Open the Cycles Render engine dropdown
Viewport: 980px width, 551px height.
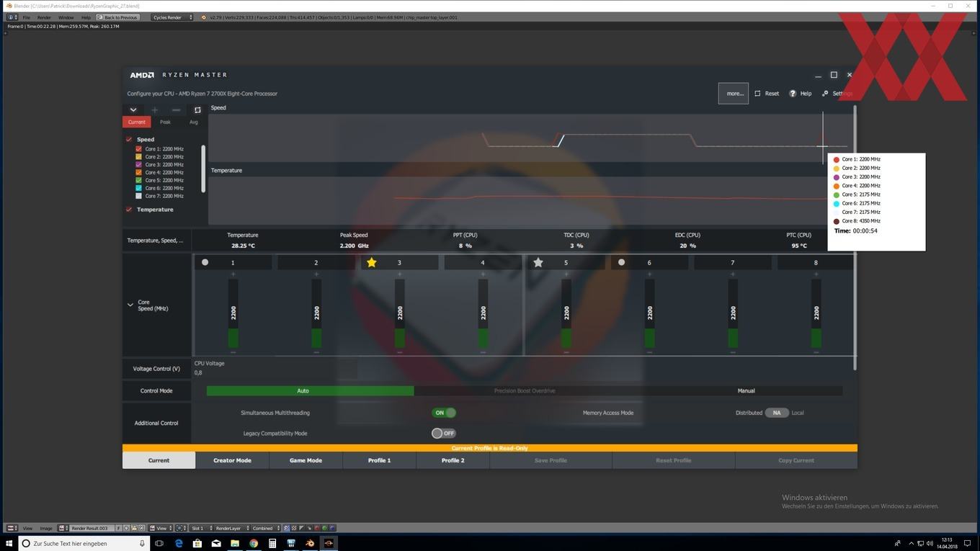tap(172, 17)
